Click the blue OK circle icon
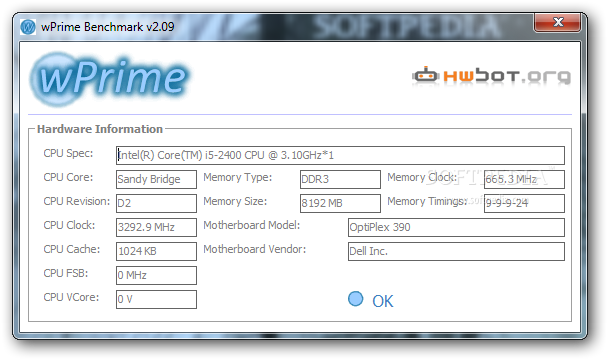Viewport: 608px width, 360px height. point(355,299)
